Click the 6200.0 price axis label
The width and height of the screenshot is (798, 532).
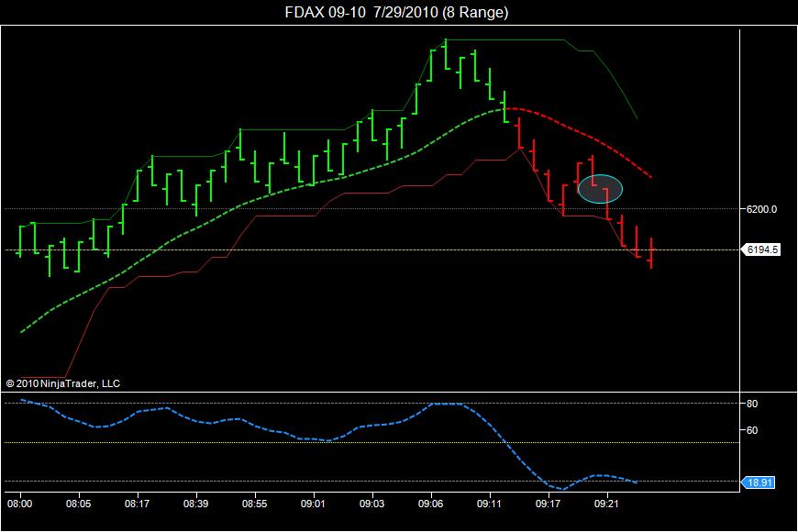click(x=761, y=209)
